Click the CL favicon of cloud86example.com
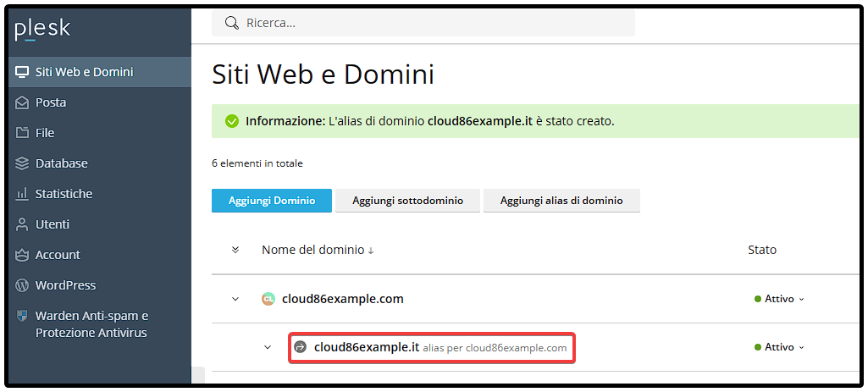 point(268,299)
